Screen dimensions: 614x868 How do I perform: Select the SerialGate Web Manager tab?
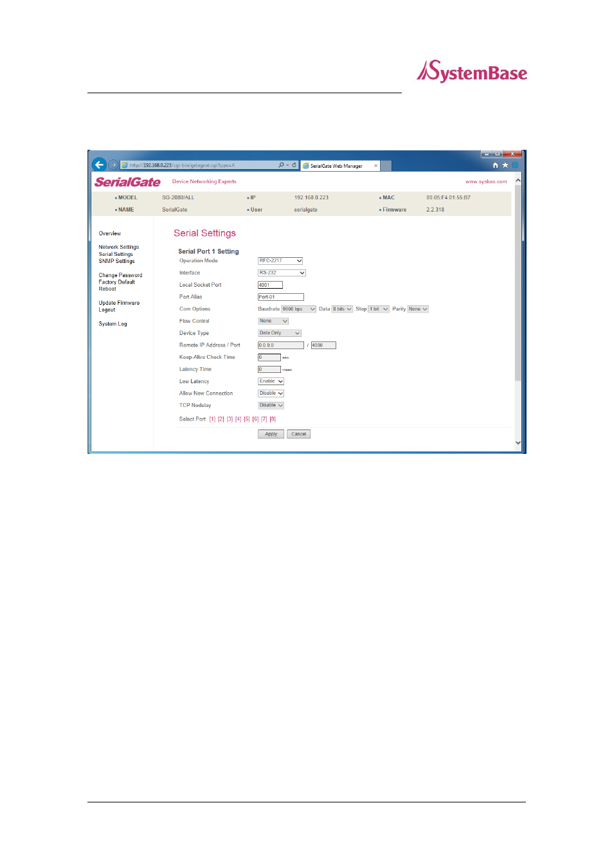340,166
